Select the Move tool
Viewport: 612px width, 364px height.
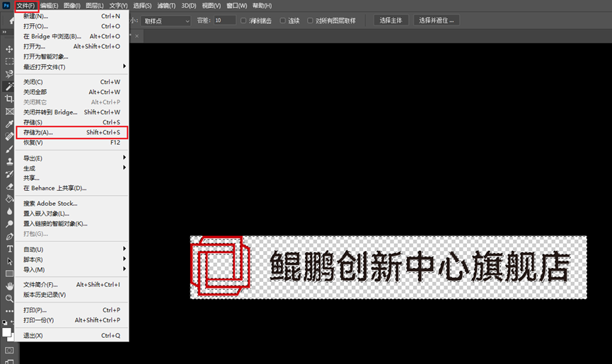[9, 49]
